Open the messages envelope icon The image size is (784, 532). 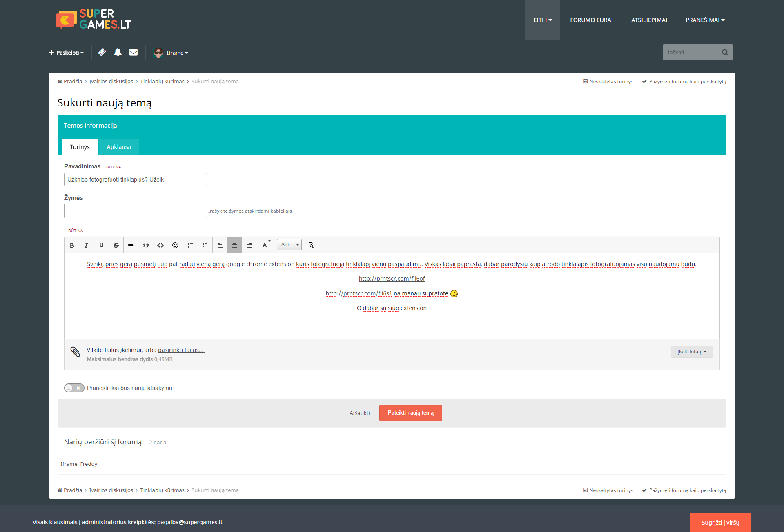(x=134, y=52)
